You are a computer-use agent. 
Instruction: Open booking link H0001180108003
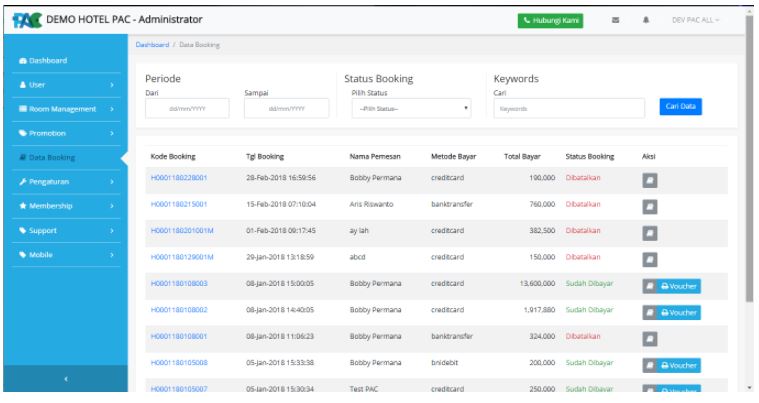179,283
